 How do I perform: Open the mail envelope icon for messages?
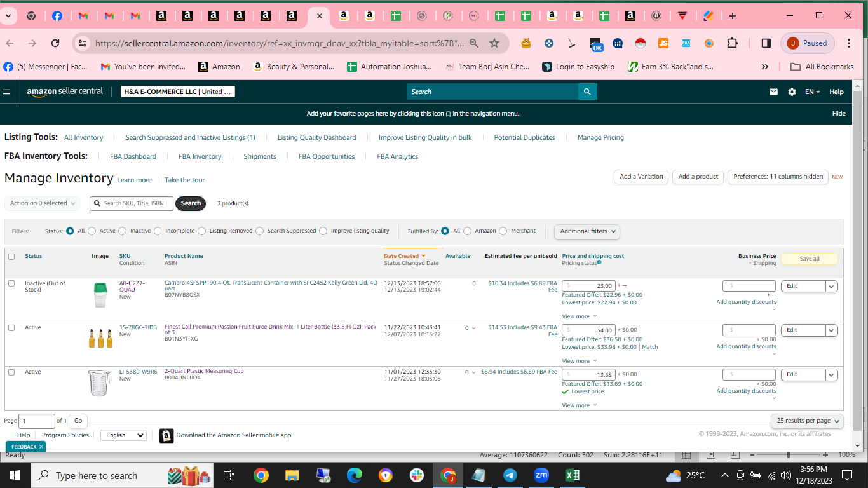pos(773,91)
